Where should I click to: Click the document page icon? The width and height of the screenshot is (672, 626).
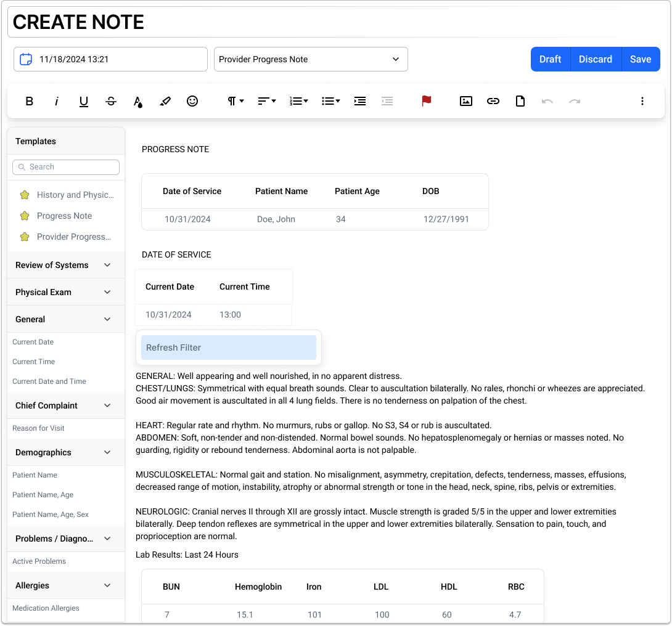(520, 101)
